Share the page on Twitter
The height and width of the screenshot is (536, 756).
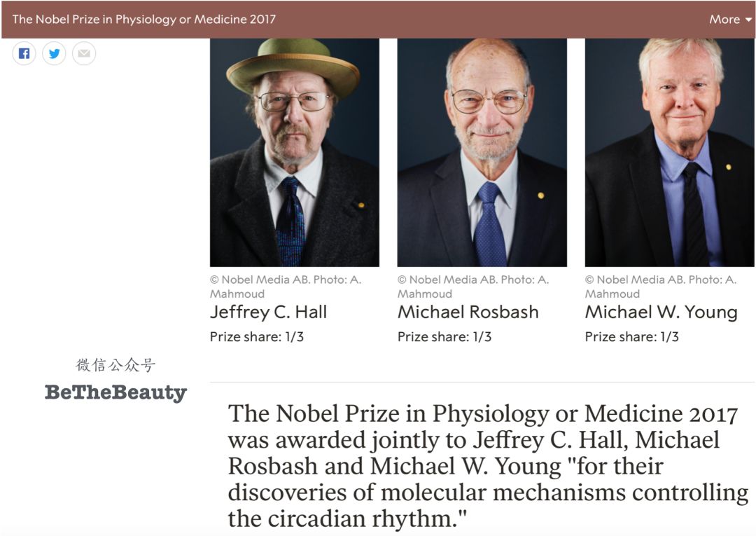tap(54, 53)
